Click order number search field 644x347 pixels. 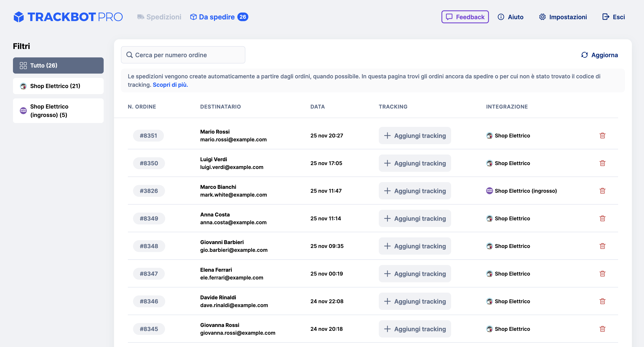(183, 55)
